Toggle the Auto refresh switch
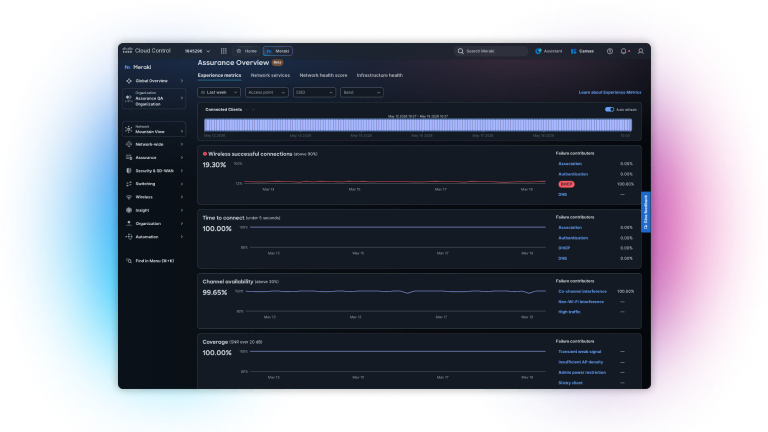Image resolution: width=768 pixels, height=432 pixels. point(609,110)
